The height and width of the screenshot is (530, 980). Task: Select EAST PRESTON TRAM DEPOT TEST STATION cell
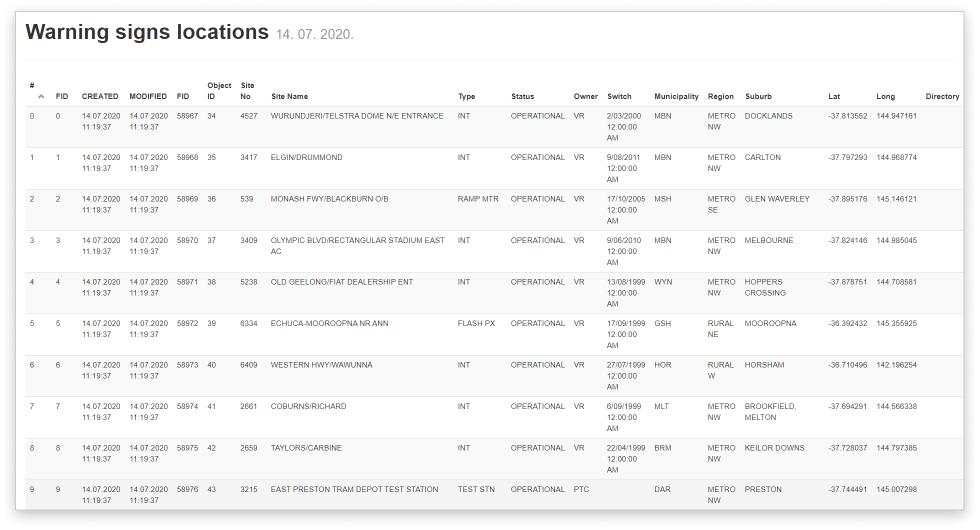point(354,489)
